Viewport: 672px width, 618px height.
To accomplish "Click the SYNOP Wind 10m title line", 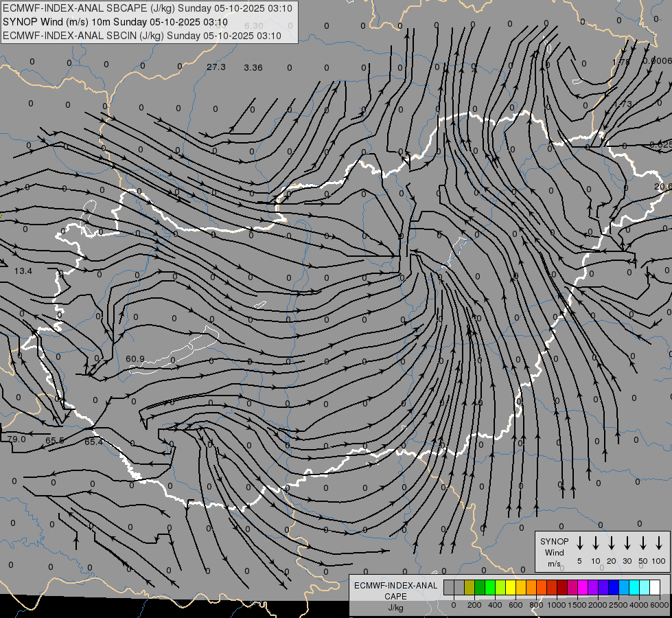I will [x=115, y=22].
